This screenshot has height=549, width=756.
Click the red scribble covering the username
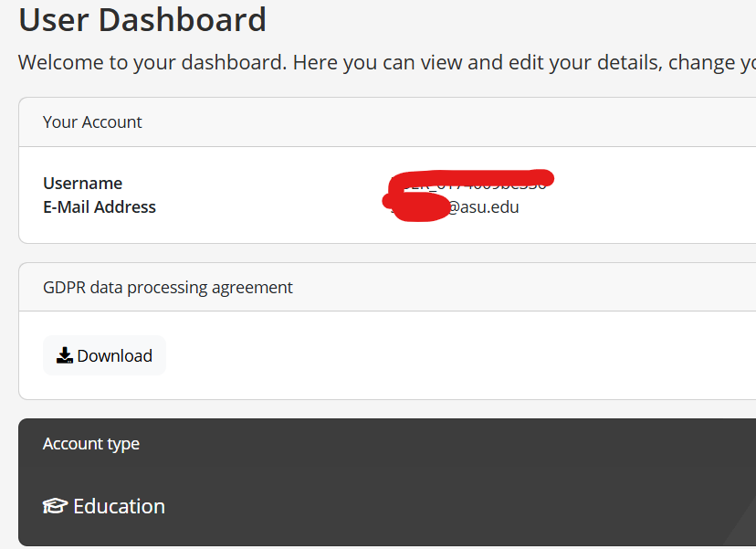[x=470, y=178]
